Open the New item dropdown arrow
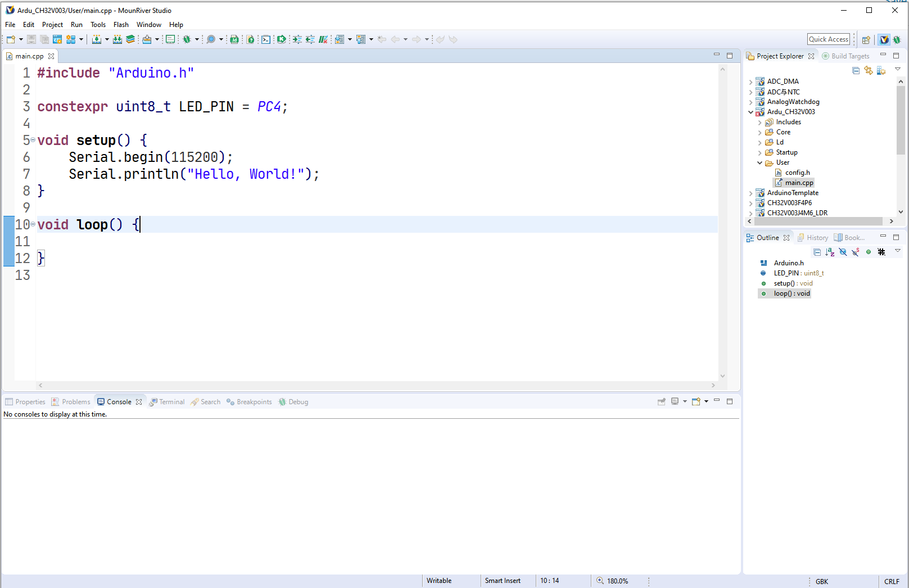The image size is (909, 588). 20,39
